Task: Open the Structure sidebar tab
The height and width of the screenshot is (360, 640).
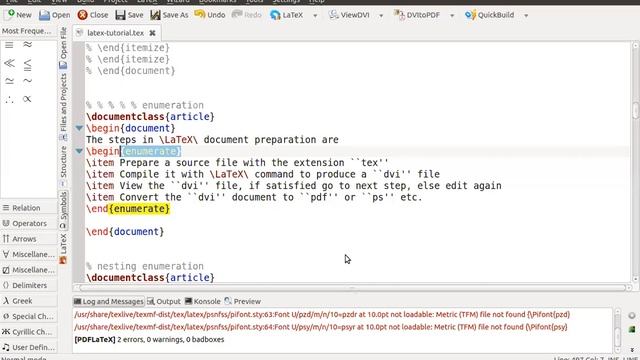Action: click(x=63, y=166)
